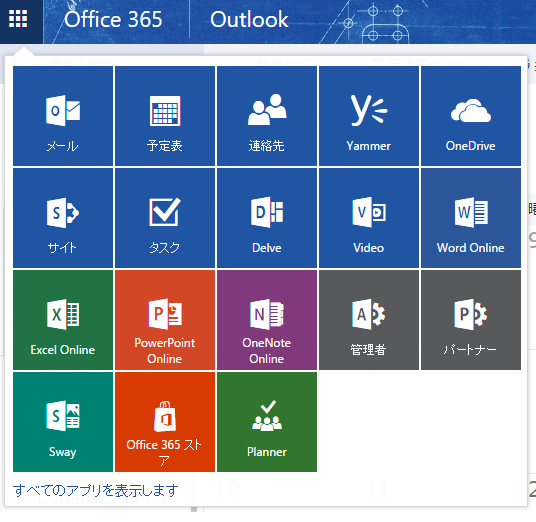Open the Video tile

click(x=369, y=218)
